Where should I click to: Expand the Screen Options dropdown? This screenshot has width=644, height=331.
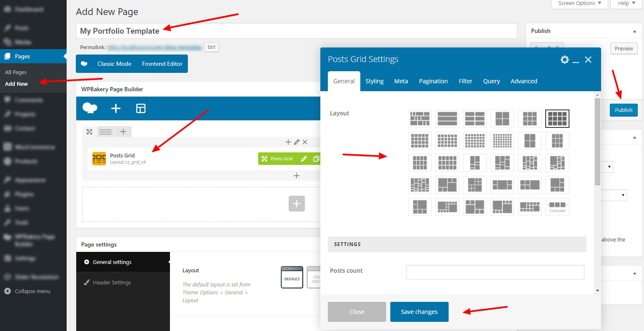click(x=579, y=4)
